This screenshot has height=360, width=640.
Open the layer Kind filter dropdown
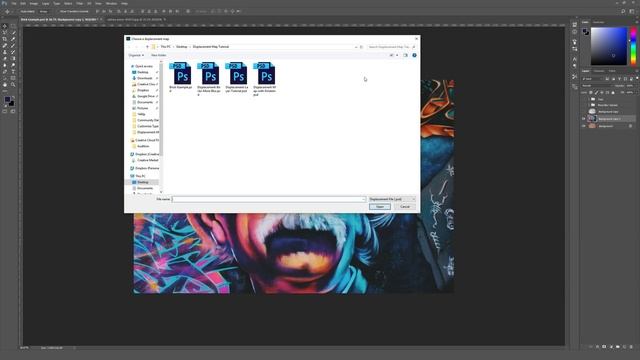pos(592,79)
